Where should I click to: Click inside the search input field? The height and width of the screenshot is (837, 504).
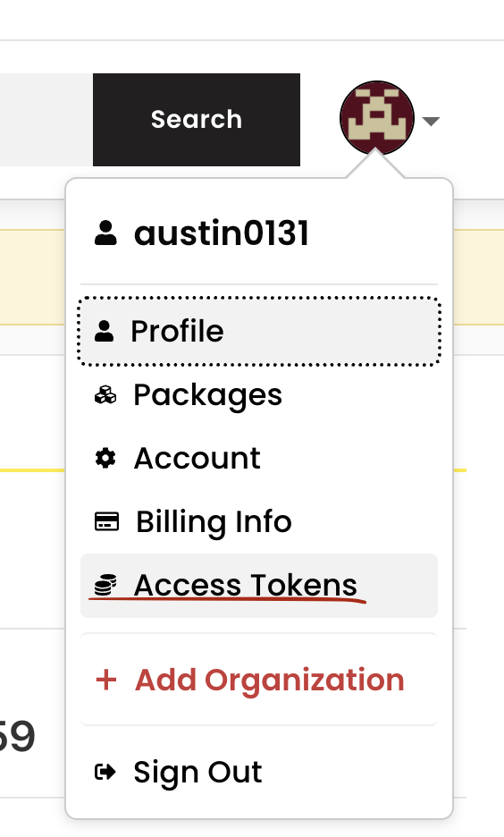(x=46, y=120)
